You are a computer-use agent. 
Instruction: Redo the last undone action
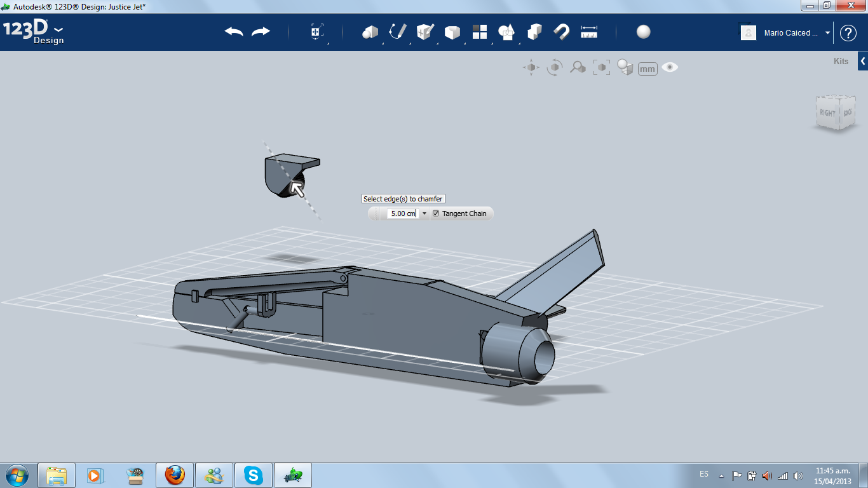[x=261, y=32]
